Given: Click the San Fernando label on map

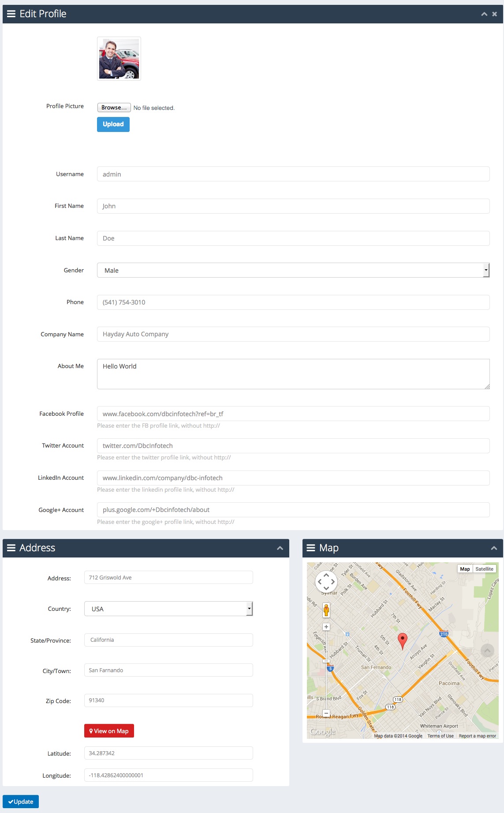Looking at the screenshot, I should (376, 667).
